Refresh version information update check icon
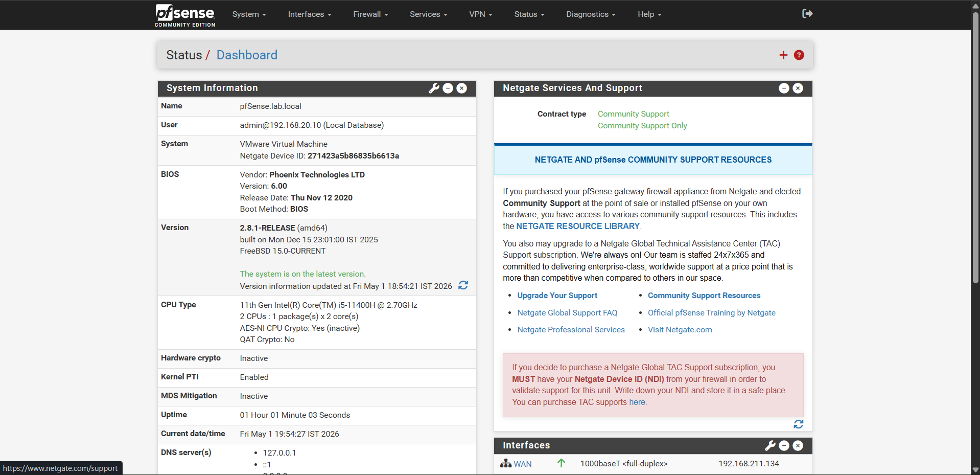The height and width of the screenshot is (475, 980). pos(463,285)
